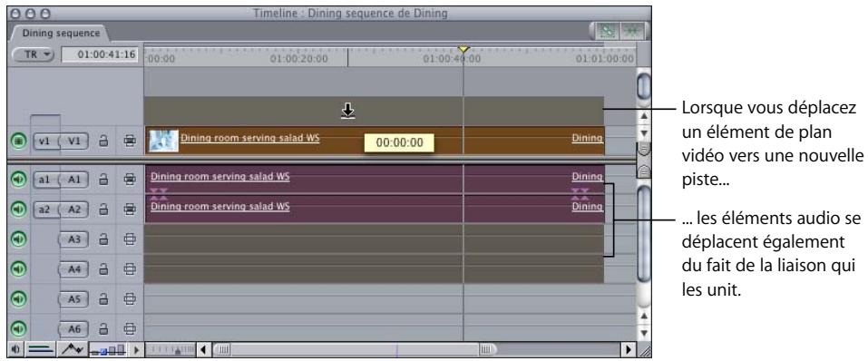The image size is (868, 361).
Task: Toggle Auto Select on track A2
Action: click(130, 210)
